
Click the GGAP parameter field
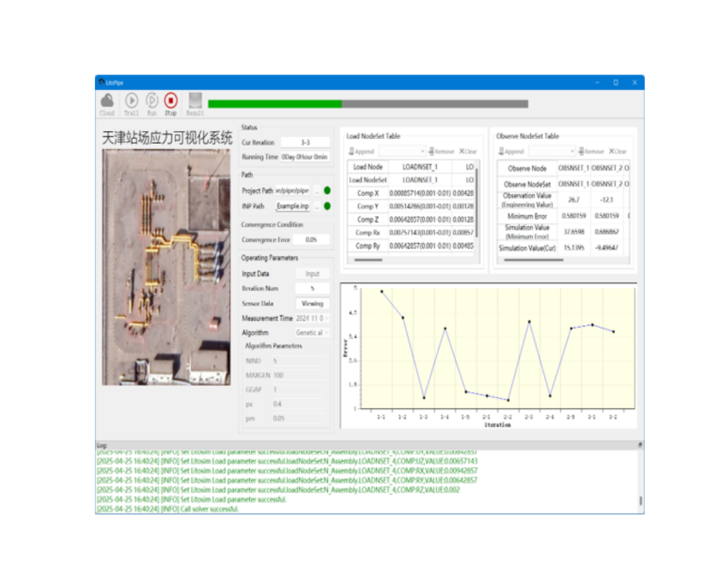[299, 390]
